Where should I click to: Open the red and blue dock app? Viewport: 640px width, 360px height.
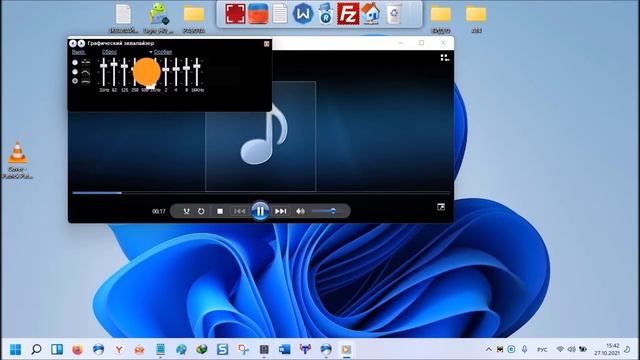click(x=258, y=13)
